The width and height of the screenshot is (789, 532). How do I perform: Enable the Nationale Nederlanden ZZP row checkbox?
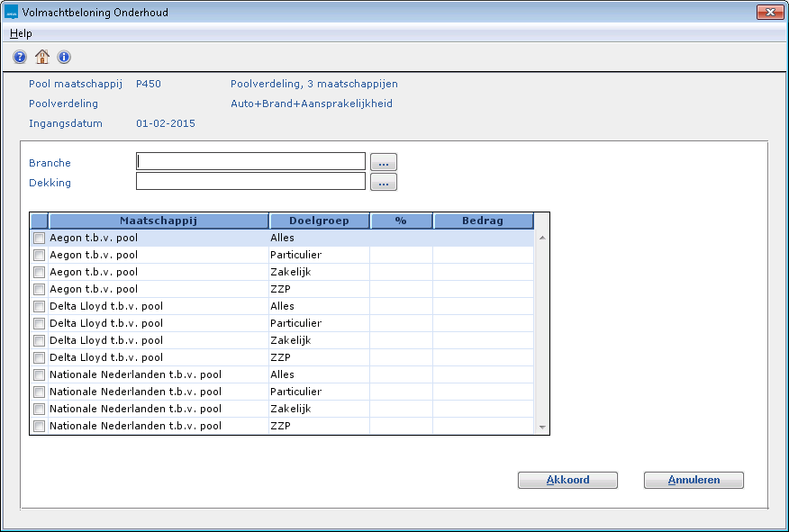[39, 427]
